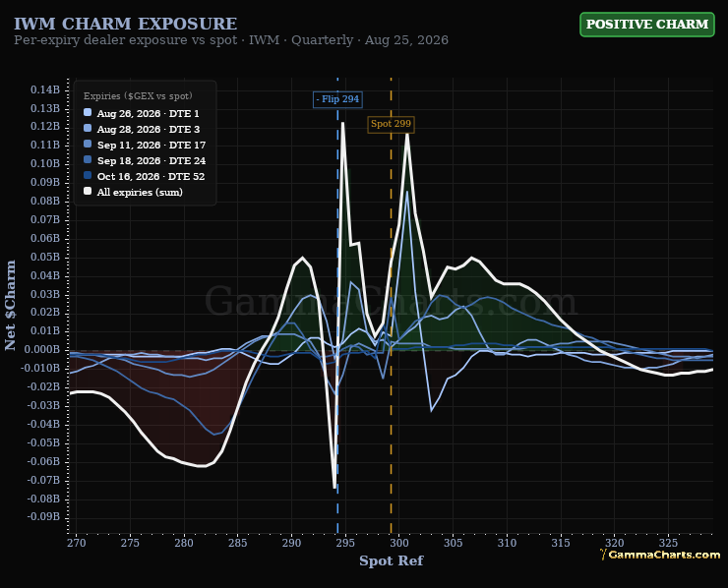The image size is (728, 588).
Task: Toggle the Oct 16, 2026 · DTE 52 legend entry
Action: (144, 176)
